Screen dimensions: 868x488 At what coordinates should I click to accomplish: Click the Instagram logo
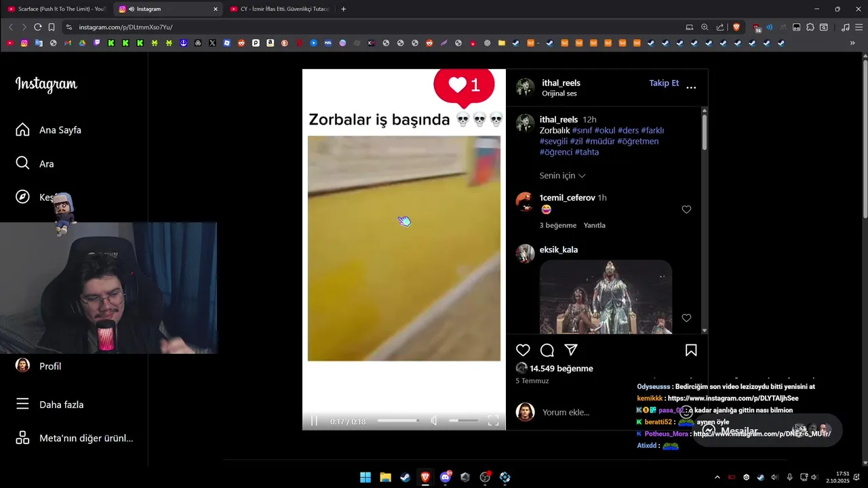click(46, 84)
